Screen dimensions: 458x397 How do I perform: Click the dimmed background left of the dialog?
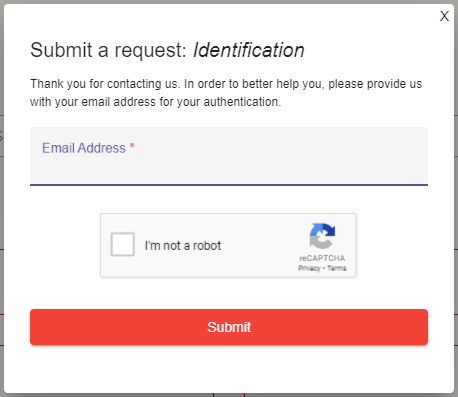pos(2,200)
